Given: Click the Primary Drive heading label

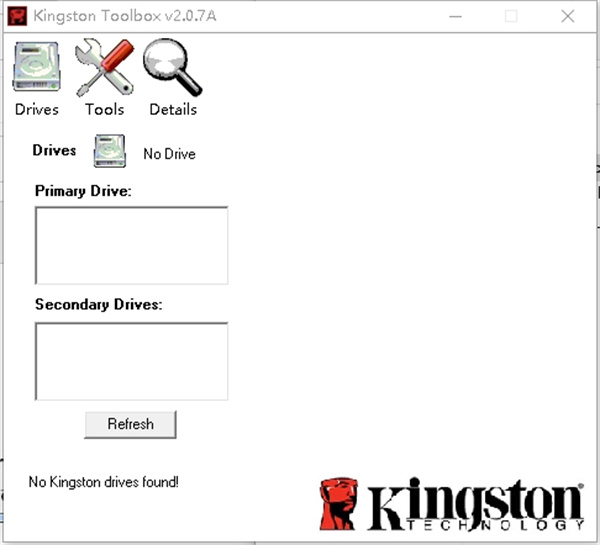Looking at the screenshot, I should [83, 190].
